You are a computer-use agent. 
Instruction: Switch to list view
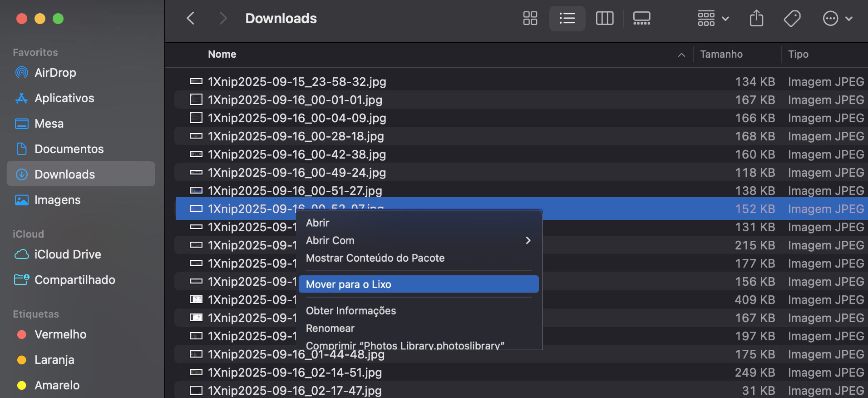(x=567, y=18)
